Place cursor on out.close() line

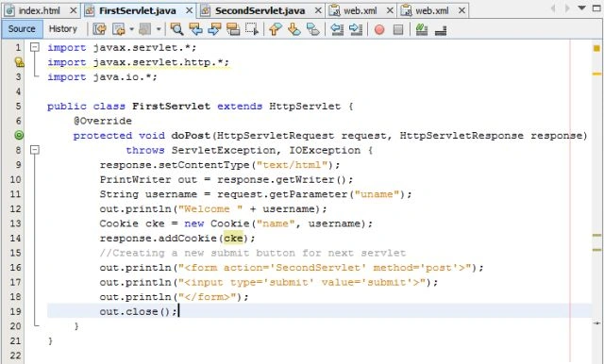[319, 311]
